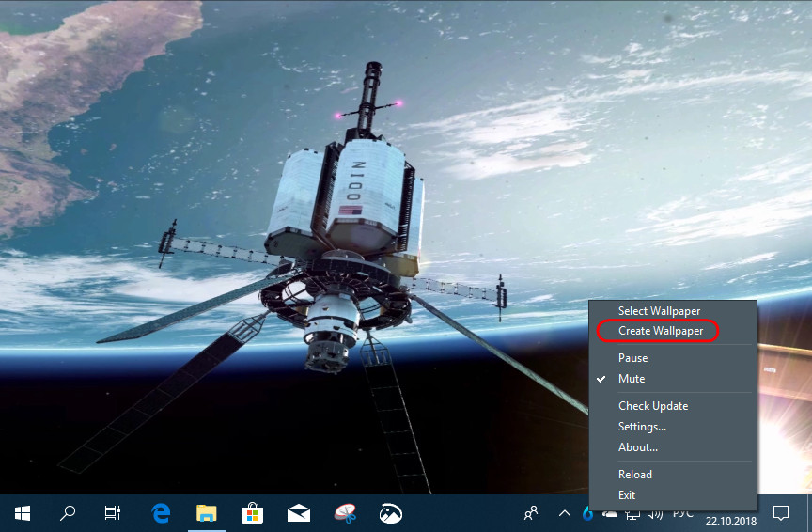Open the Action Center notifications icon
The height and width of the screenshot is (532, 812).
(780, 512)
